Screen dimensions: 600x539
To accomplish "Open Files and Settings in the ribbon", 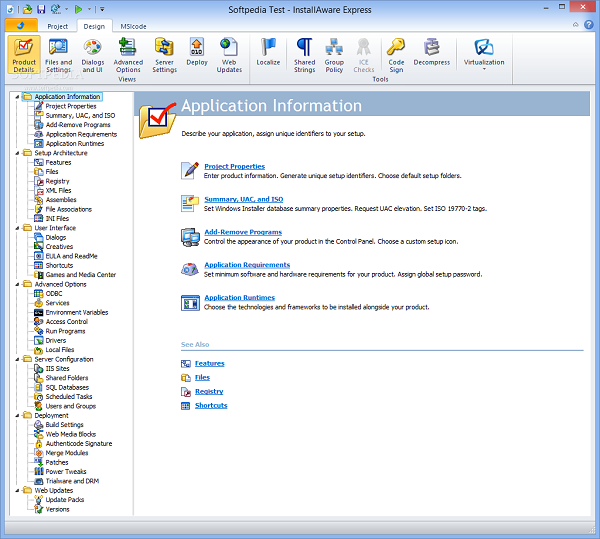I will point(58,54).
